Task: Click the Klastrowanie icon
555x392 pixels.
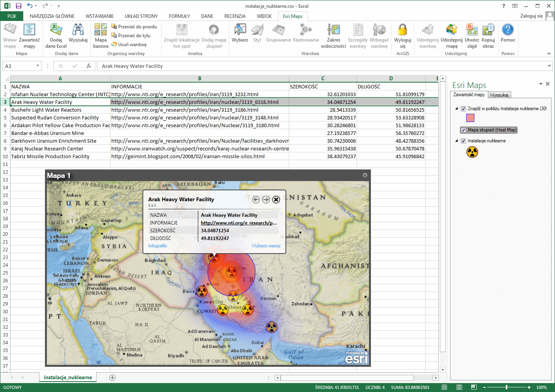Action: click(x=306, y=33)
